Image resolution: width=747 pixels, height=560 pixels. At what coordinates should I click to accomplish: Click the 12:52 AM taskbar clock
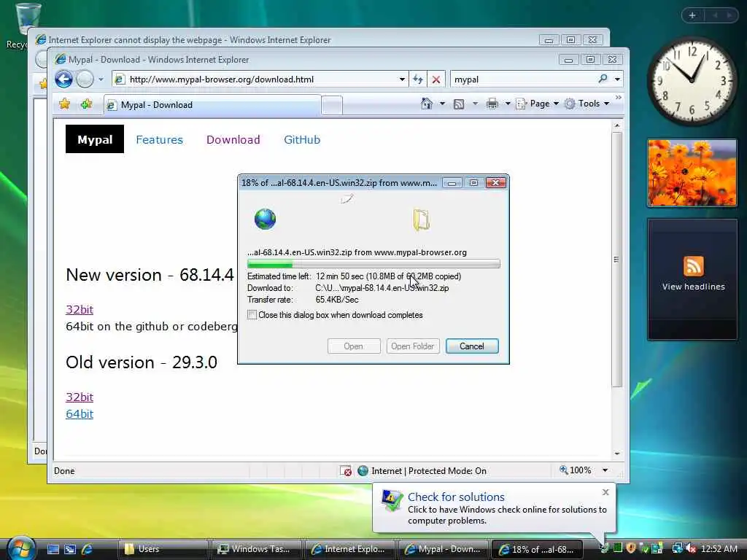point(719,549)
